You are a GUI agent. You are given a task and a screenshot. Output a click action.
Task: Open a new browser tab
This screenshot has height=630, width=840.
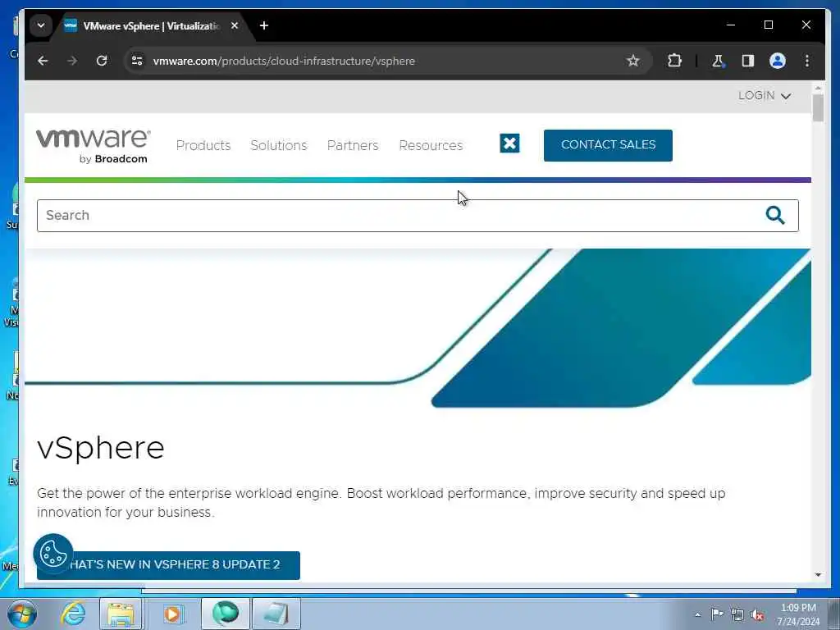[x=263, y=25]
